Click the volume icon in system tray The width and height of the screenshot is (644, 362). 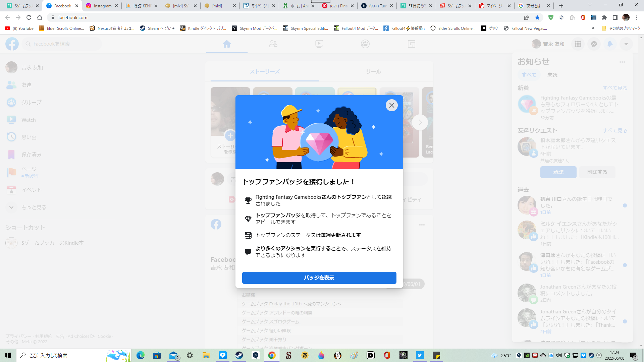[x=559, y=355]
